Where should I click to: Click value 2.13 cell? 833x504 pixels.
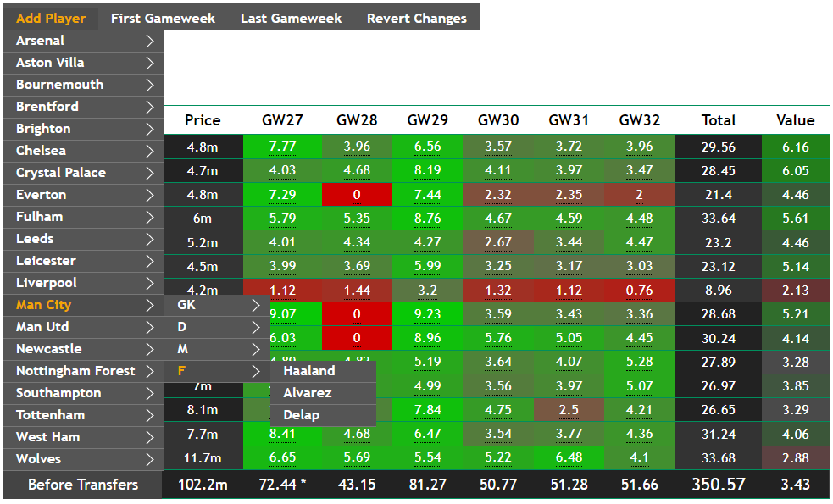pyautogui.click(x=796, y=291)
